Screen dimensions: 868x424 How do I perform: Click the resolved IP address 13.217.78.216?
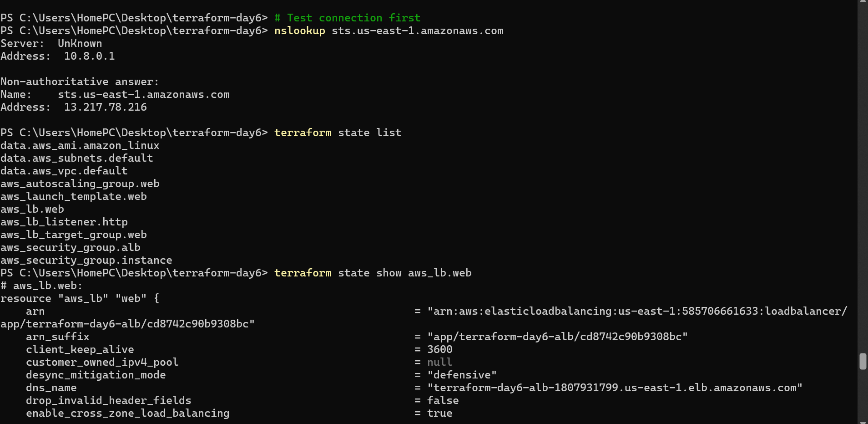[x=106, y=107]
